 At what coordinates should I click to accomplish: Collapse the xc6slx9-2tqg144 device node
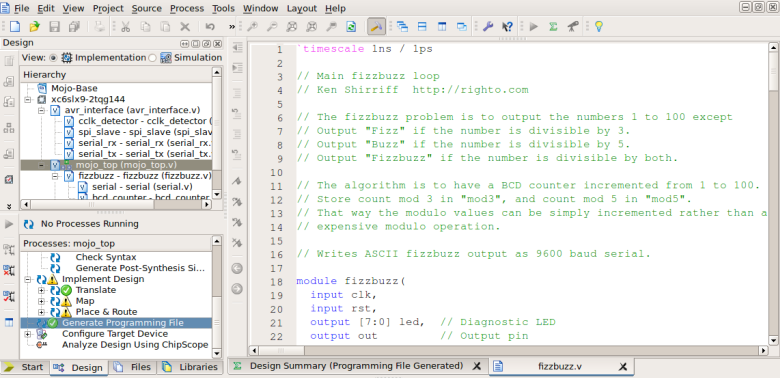(x=28, y=99)
